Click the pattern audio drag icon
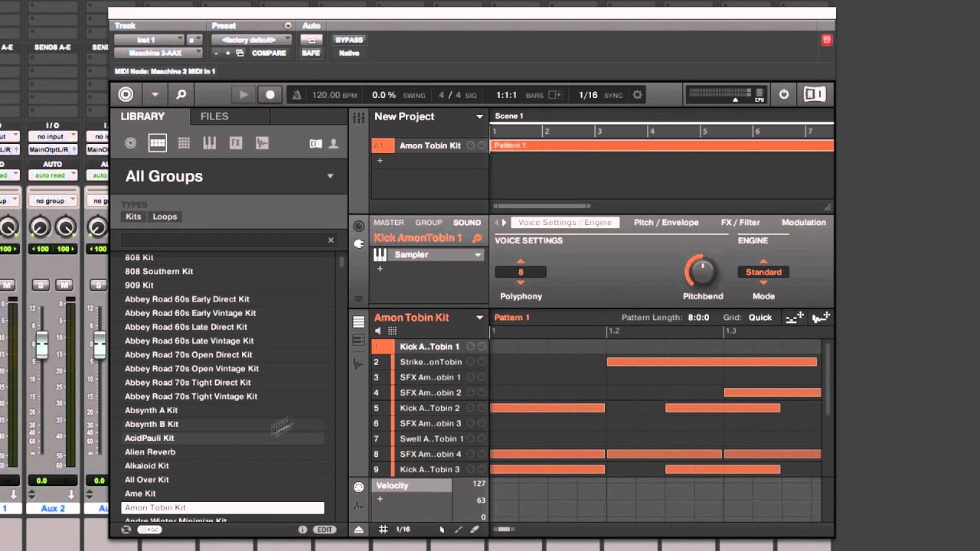 point(821,318)
